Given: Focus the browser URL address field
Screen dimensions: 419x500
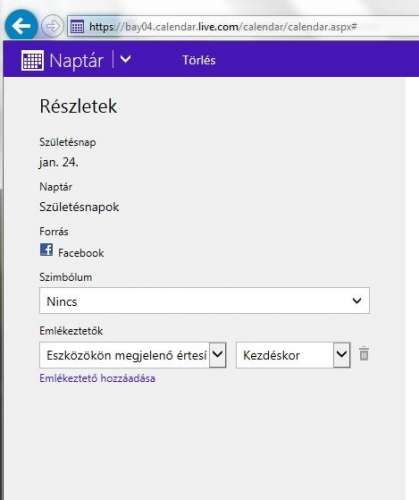Looking at the screenshot, I should pos(223,27).
